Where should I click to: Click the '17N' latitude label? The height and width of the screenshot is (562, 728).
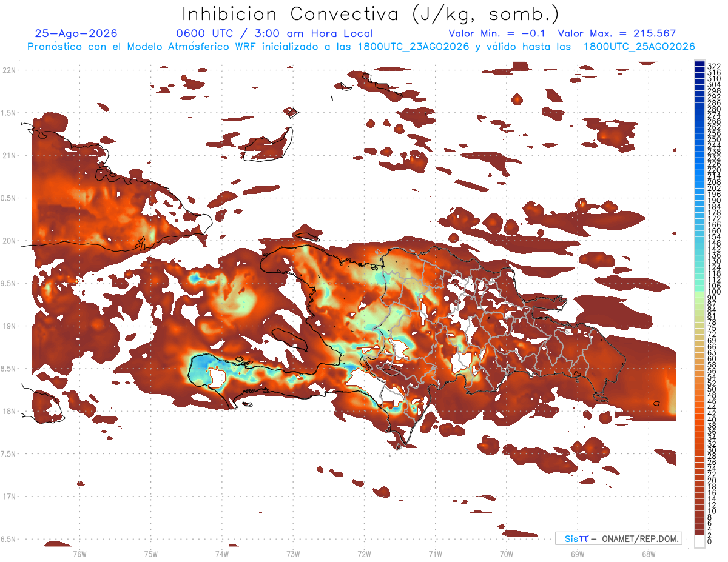tap(9, 497)
